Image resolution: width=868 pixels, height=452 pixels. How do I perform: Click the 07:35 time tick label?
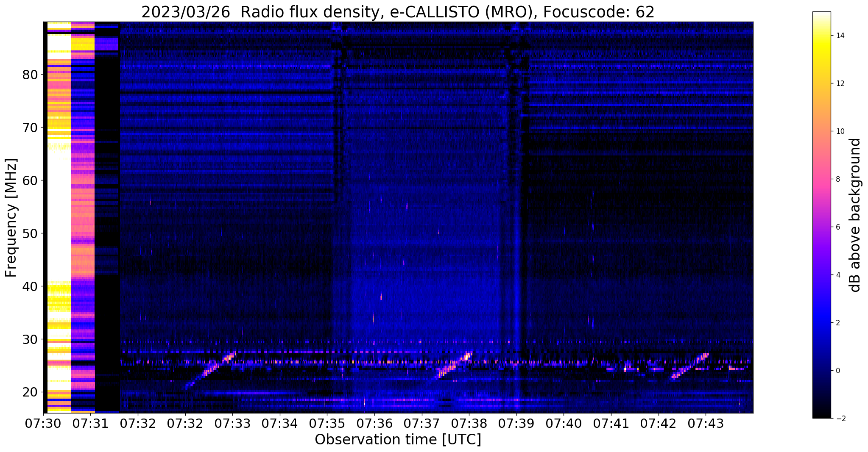point(327,424)
